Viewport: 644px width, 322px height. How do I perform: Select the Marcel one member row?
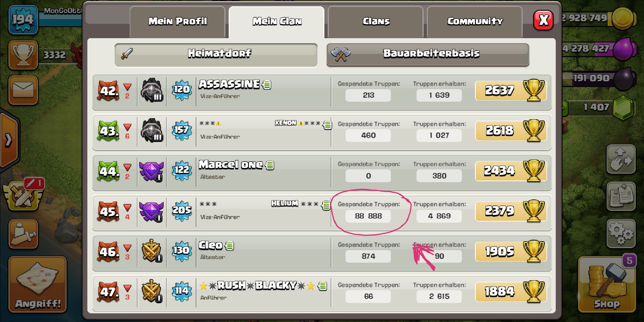coord(322,173)
